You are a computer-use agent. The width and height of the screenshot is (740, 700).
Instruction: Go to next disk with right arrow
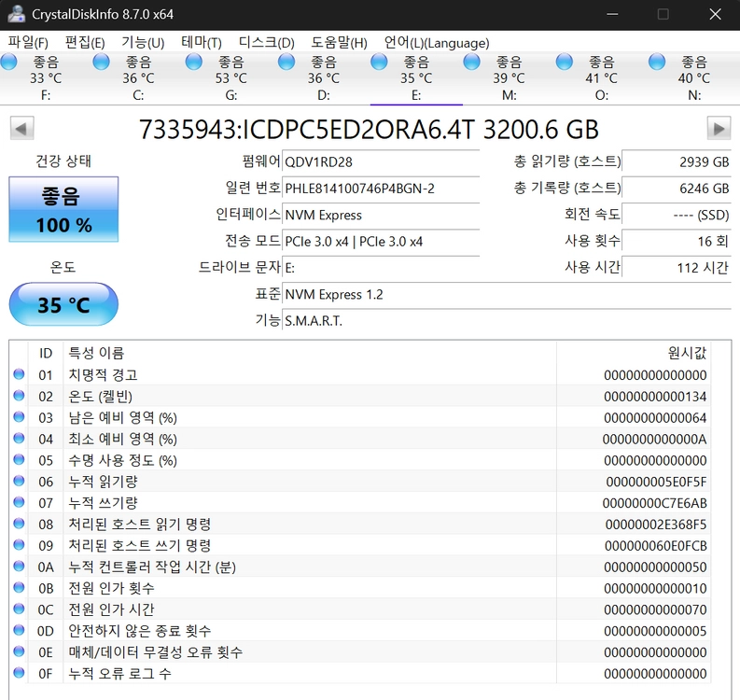tap(719, 129)
